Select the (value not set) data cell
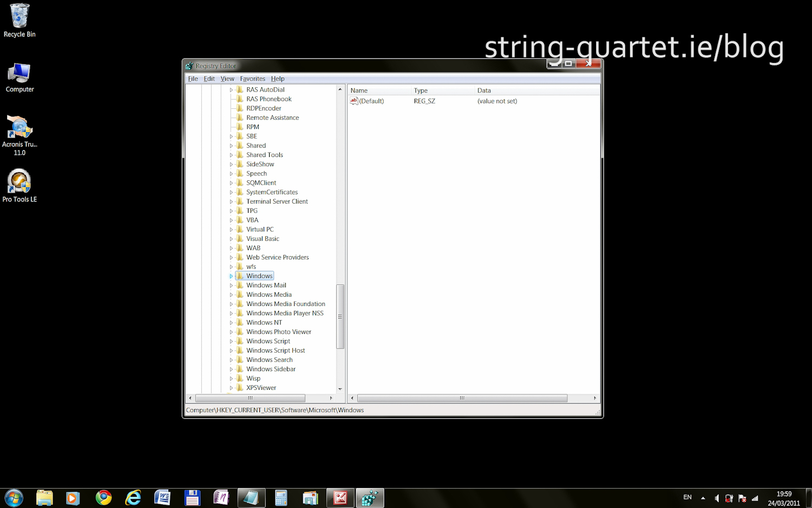This screenshot has width=812, height=508. coord(497,101)
